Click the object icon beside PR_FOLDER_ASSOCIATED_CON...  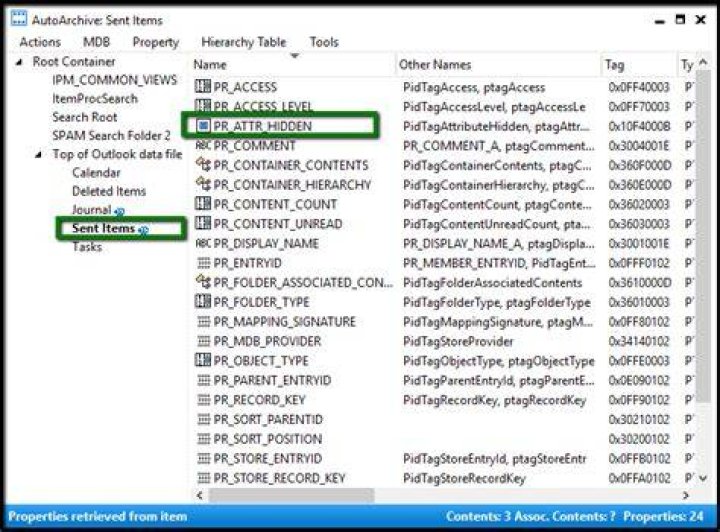(x=203, y=282)
